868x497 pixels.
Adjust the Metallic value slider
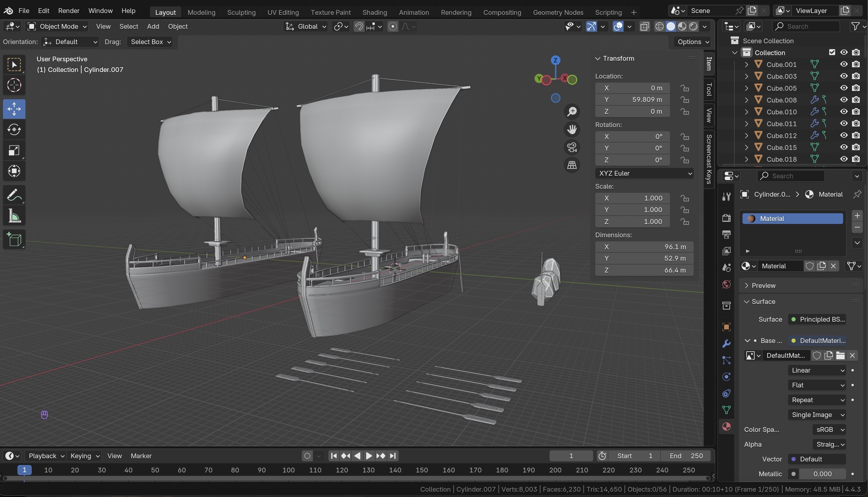point(822,474)
